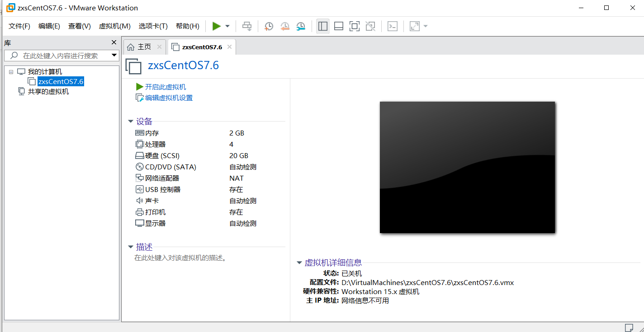Open the 帮助(H) menu
The width and height of the screenshot is (644, 332).
pyautogui.click(x=188, y=26)
